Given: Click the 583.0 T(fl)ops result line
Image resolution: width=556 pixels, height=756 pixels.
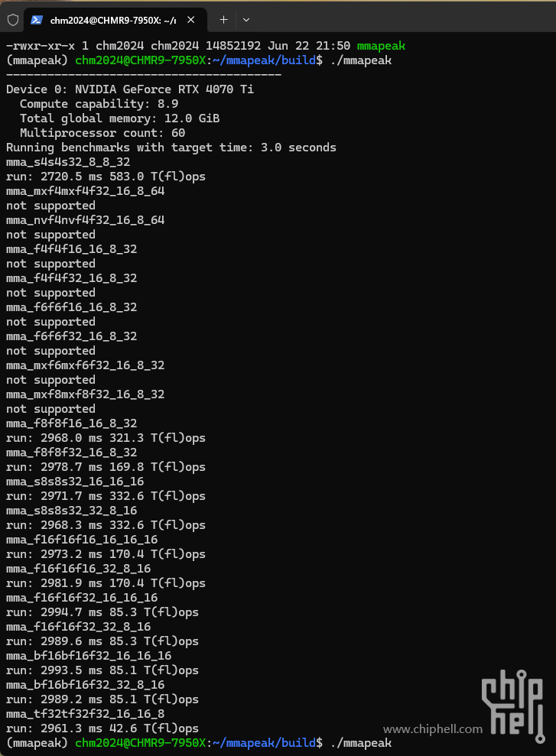Looking at the screenshot, I should click(106, 177).
